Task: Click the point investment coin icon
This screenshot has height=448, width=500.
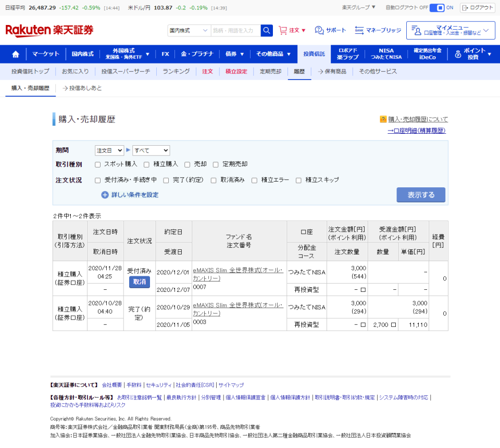Action: coord(458,54)
